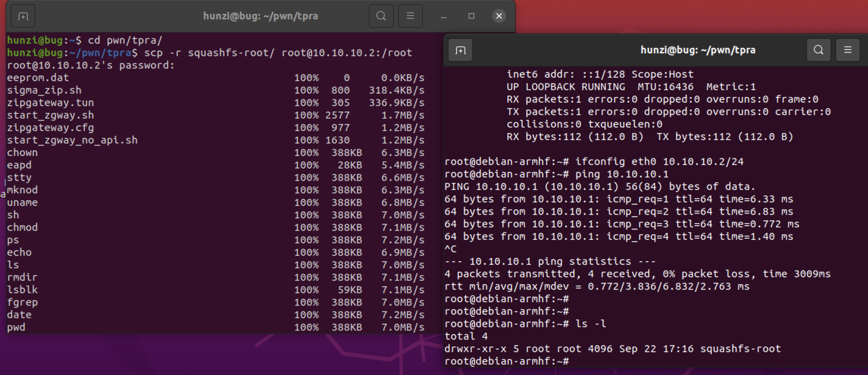Click the 'uname' transfer row name
868x375 pixels.
pos(22,202)
